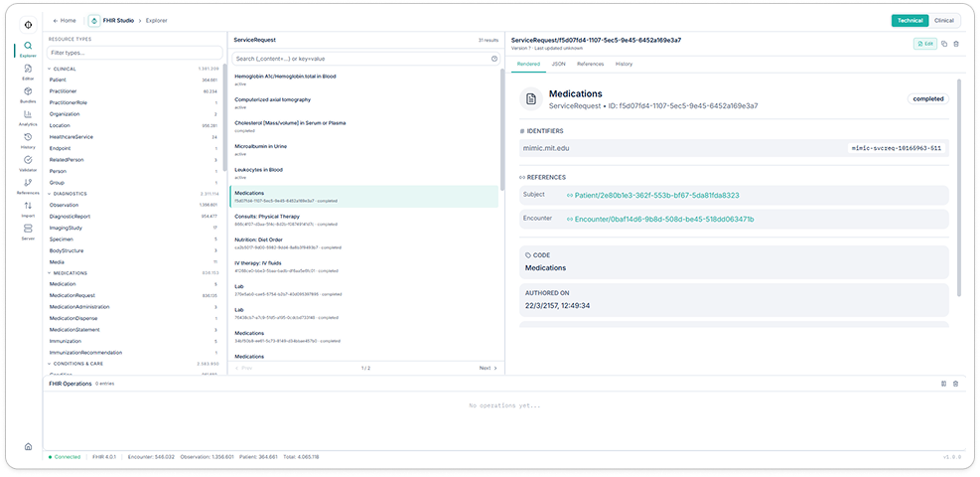Viewport: 980px width, 477px height.
Task: Open the Import sidebar section
Action: (x=28, y=210)
